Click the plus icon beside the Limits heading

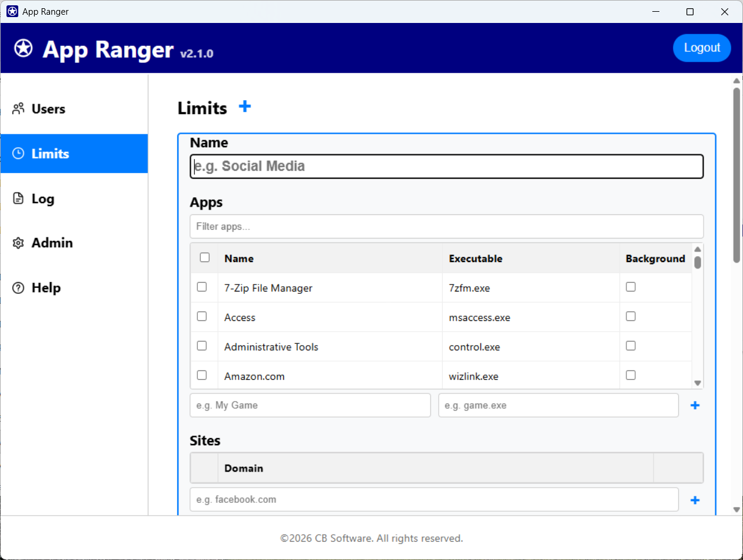tap(244, 107)
